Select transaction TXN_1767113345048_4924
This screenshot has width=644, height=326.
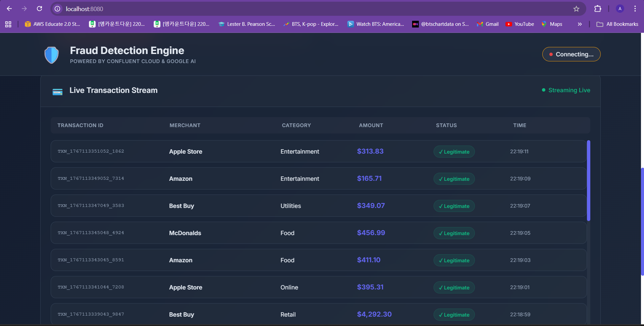tap(318, 233)
